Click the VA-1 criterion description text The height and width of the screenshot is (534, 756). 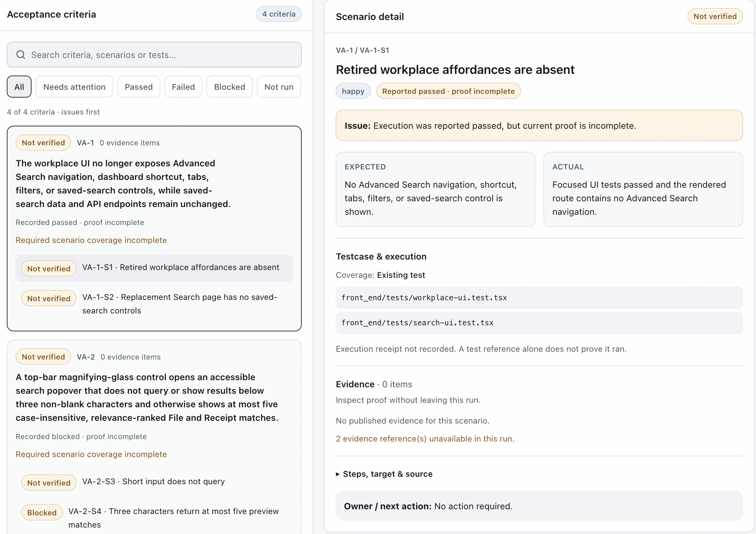[123, 184]
